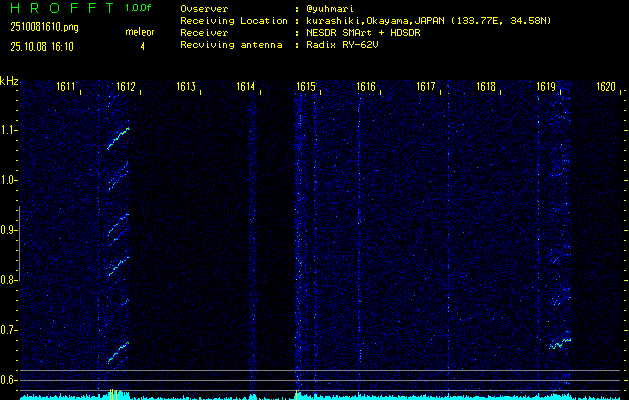Click the meteor count value 4
The width and height of the screenshot is (629, 400).
[x=142, y=46]
